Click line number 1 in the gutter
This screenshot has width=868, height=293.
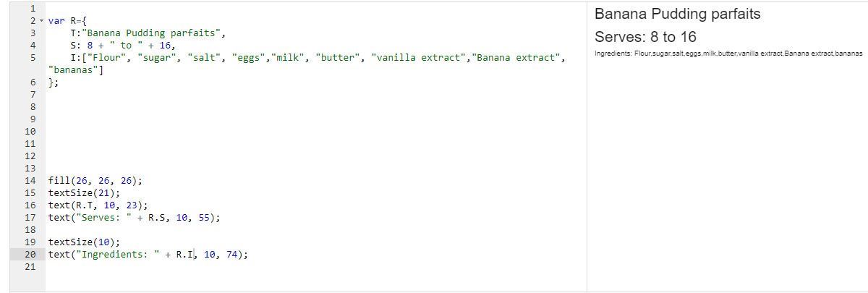pyautogui.click(x=33, y=9)
